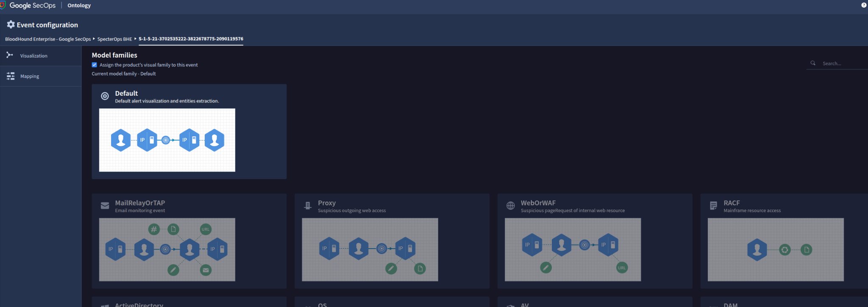Open the Mapping section
Viewport: 868px width, 307px height.
41,76
